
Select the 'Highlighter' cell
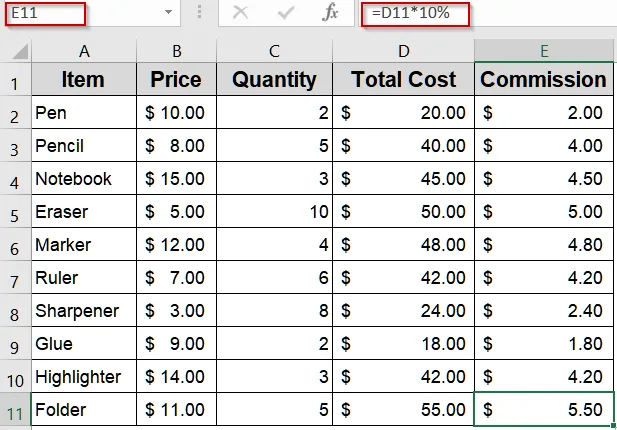coord(84,377)
